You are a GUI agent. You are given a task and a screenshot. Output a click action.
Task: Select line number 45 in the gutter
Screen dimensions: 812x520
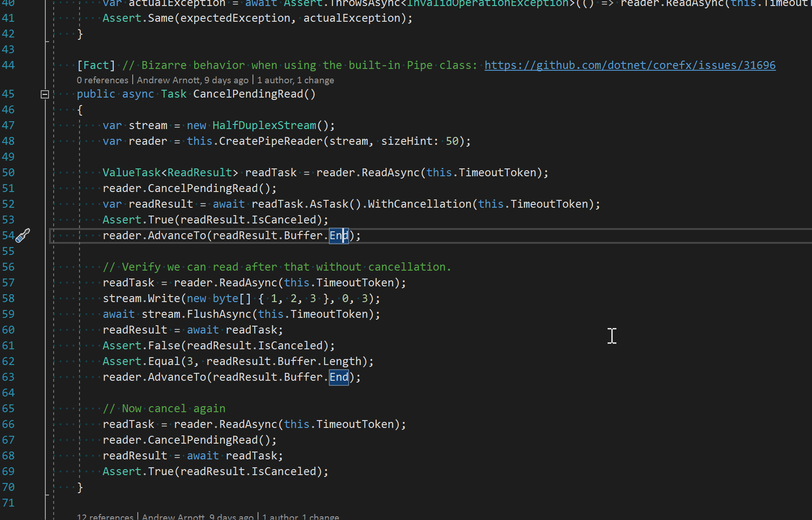(x=8, y=94)
